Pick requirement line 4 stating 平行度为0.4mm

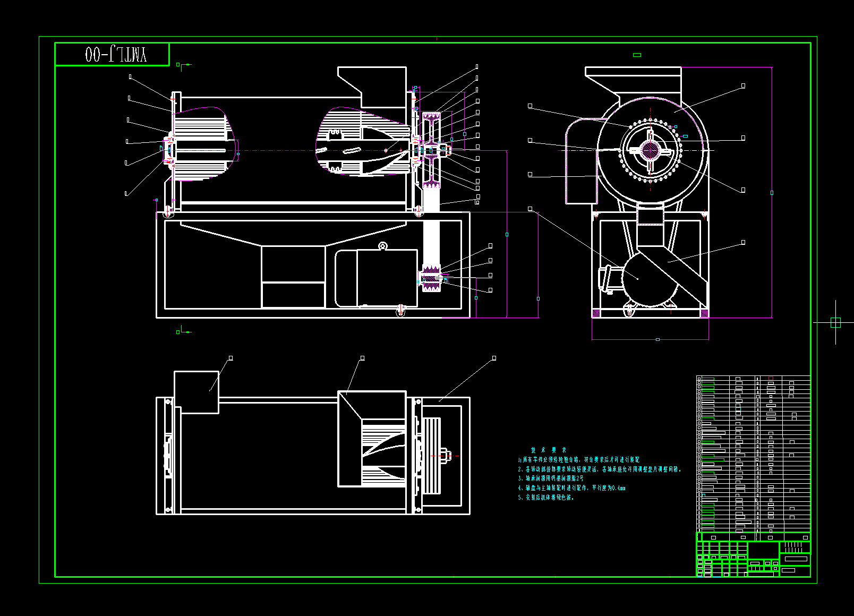[x=571, y=488]
